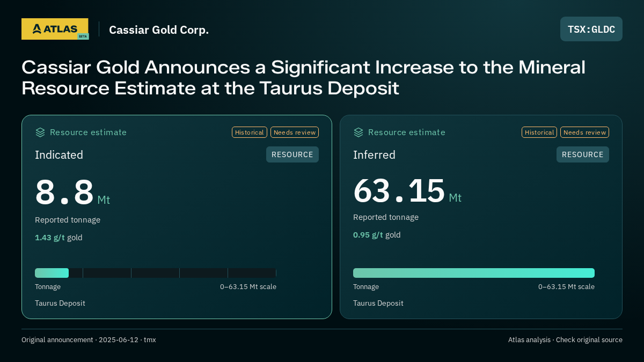The width and height of the screenshot is (644, 362).
Task: Click RESOURCE badge on Inferred card
Action: [583, 154]
